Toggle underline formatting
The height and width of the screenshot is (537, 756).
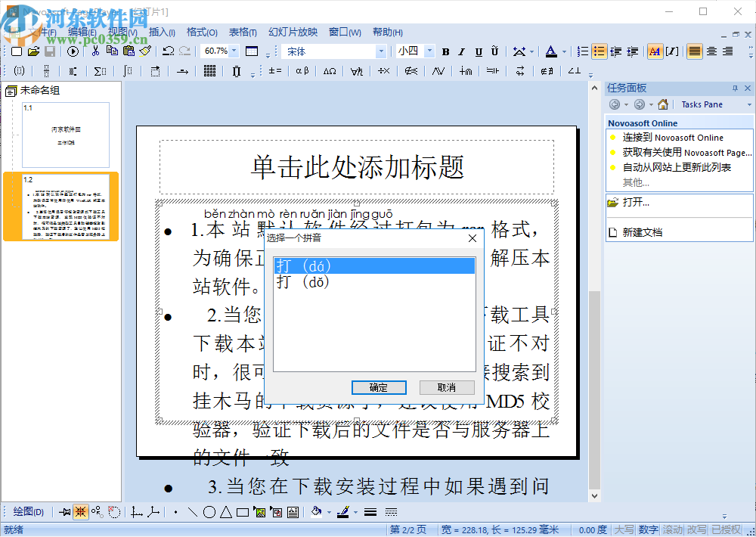pos(479,51)
